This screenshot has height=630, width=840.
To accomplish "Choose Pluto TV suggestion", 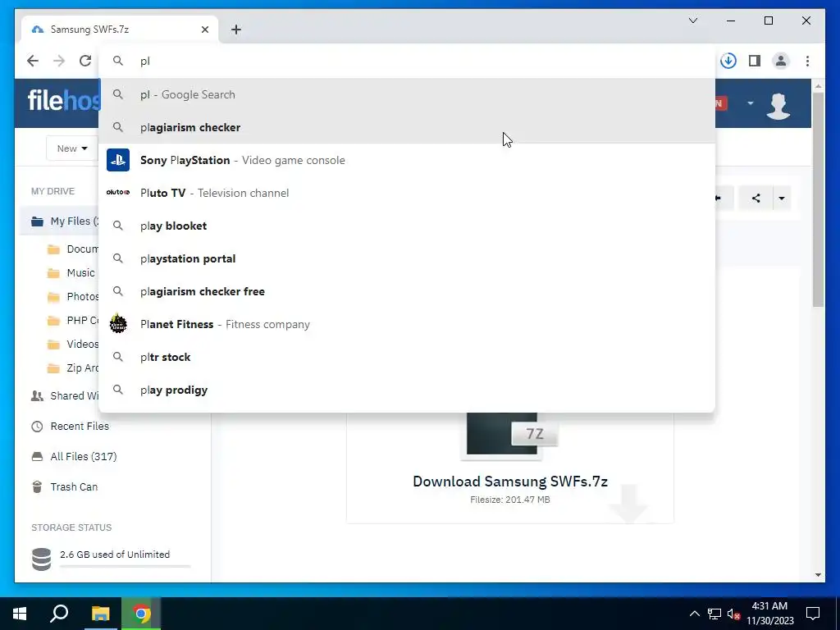I will (x=407, y=193).
